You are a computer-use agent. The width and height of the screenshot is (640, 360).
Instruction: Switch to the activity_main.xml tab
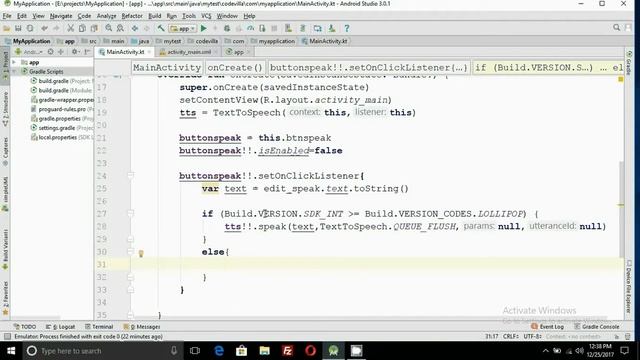click(x=189, y=52)
